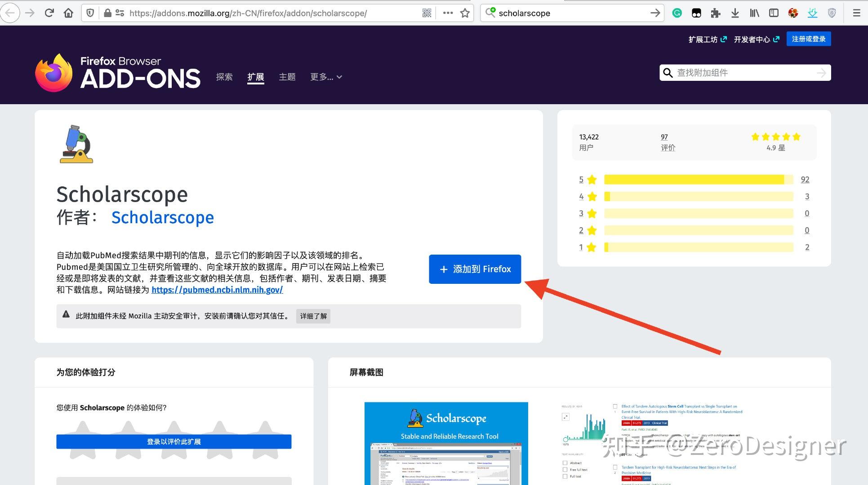Click the extensions puzzle-piece icon

click(716, 13)
